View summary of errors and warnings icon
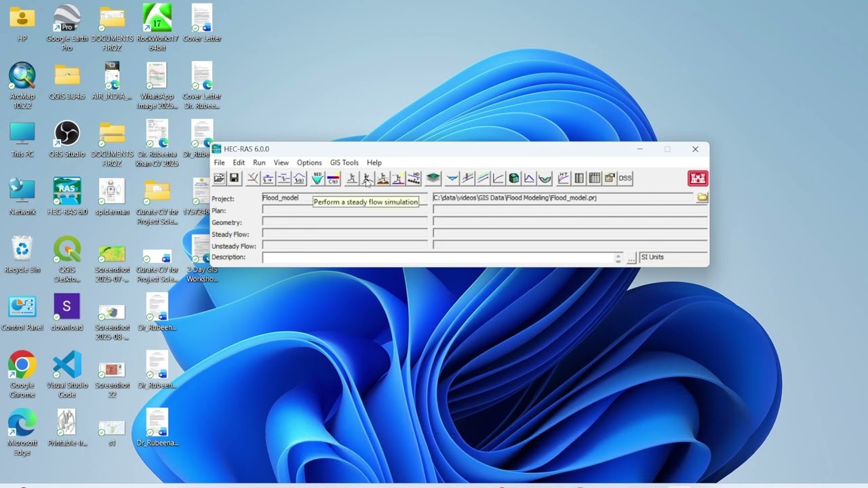Image resolution: width=868 pixels, height=488 pixels. pos(610,178)
